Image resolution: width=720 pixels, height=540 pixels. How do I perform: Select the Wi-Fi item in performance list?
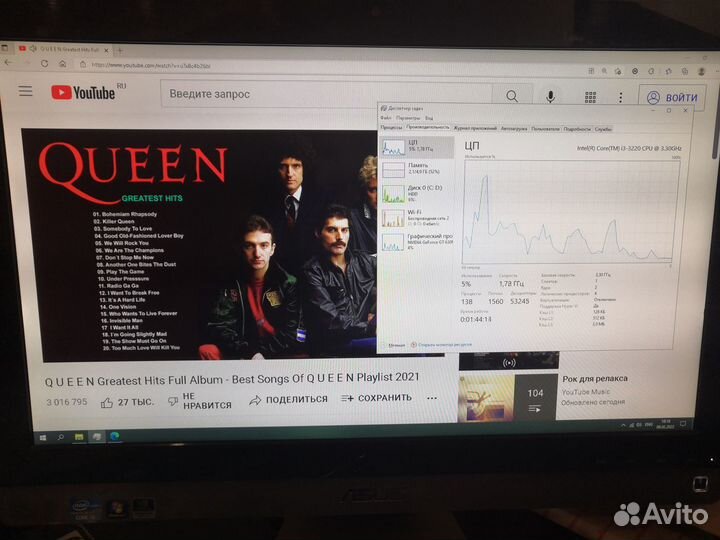pos(417,217)
